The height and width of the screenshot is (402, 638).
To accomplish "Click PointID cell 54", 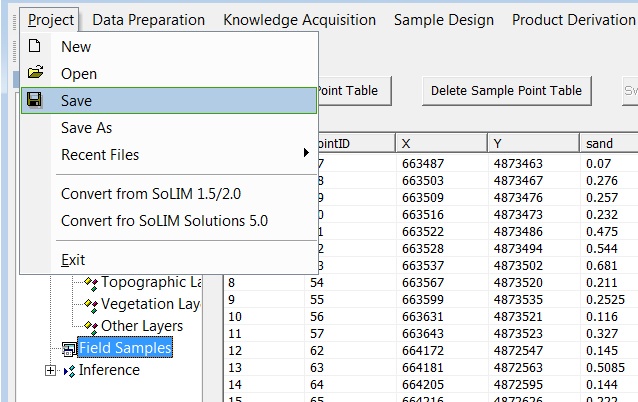I will point(350,283).
